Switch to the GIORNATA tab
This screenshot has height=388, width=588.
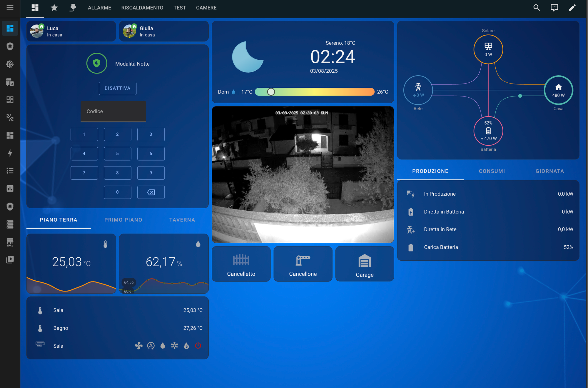(549, 171)
